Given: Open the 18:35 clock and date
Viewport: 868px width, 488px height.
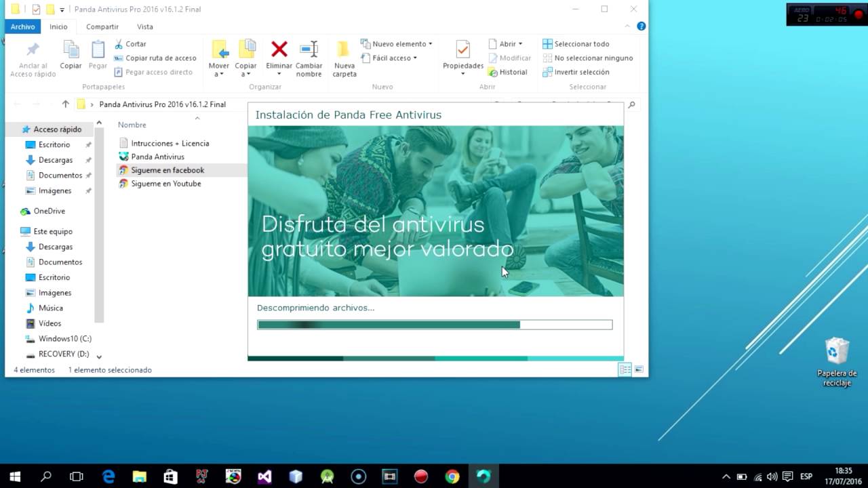Looking at the screenshot, I should 843,476.
